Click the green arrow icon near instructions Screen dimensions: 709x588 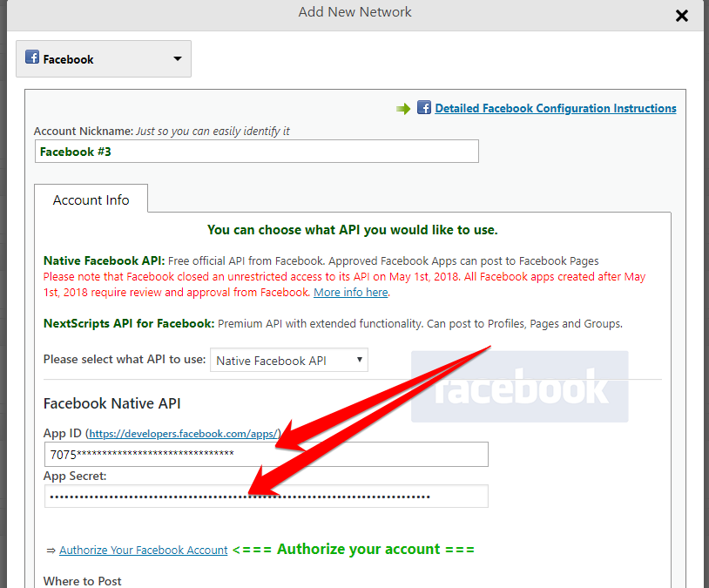point(403,109)
